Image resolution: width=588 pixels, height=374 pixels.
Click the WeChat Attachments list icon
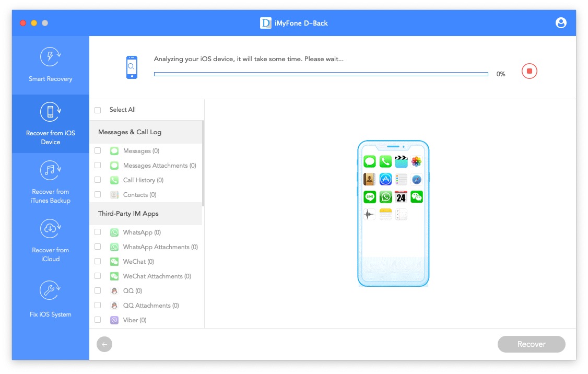click(x=114, y=276)
